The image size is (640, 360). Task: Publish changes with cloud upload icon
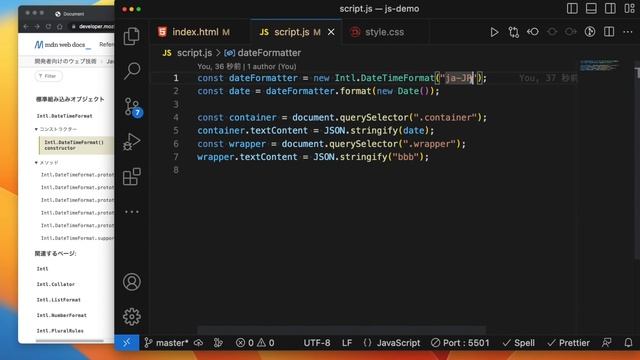coord(199,343)
